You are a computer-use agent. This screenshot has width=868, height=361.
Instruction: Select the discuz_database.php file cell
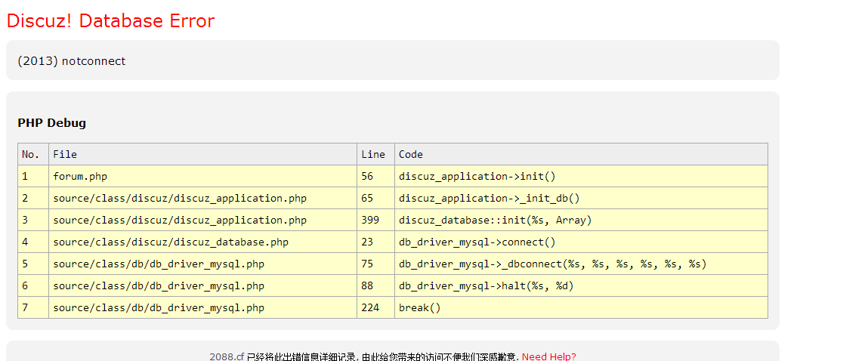click(202, 242)
